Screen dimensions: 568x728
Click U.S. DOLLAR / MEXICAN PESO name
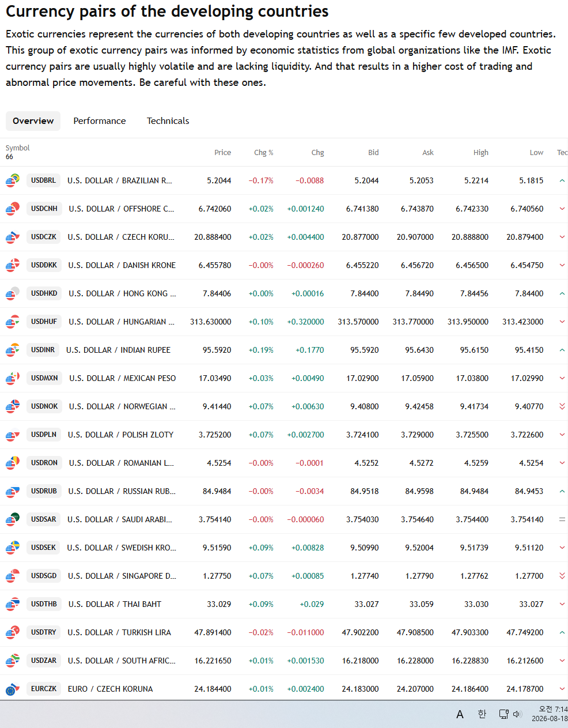(x=123, y=378)
